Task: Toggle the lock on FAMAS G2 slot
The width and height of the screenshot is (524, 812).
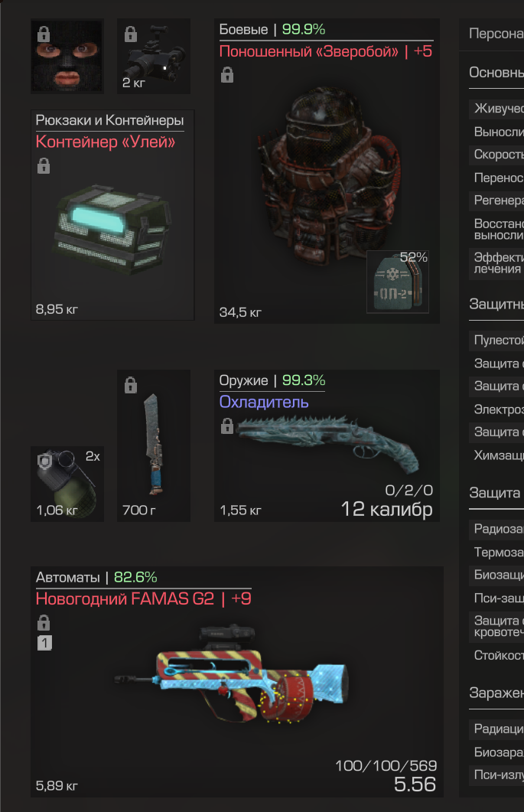Action: 44,622
